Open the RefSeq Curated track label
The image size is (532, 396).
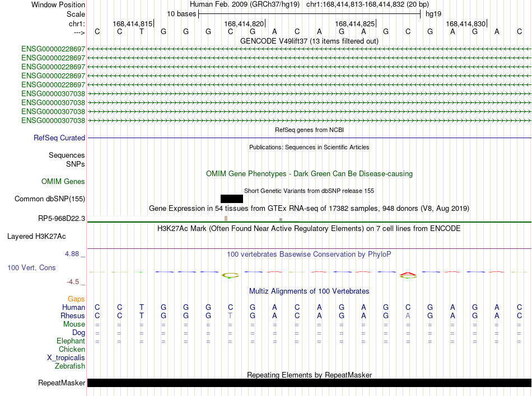point(59,138)
